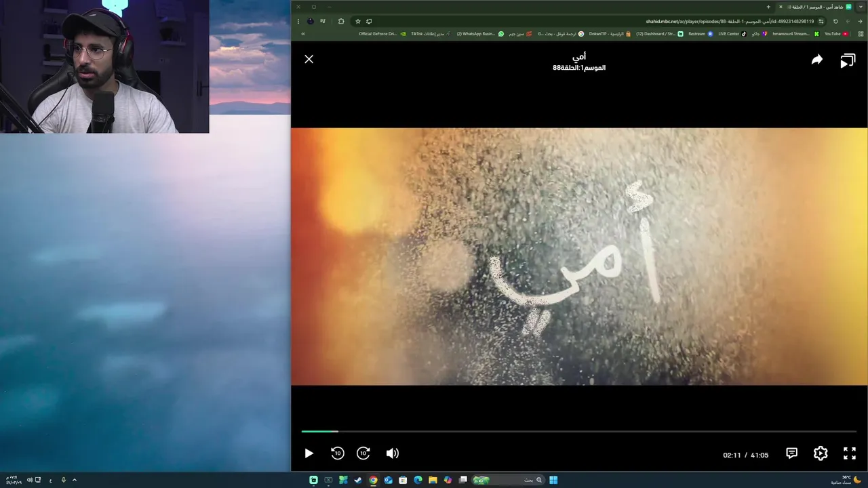Share the episode with the arrow icon
The height and width of the screenshot is (488, 868).
[x=817, y=60]
